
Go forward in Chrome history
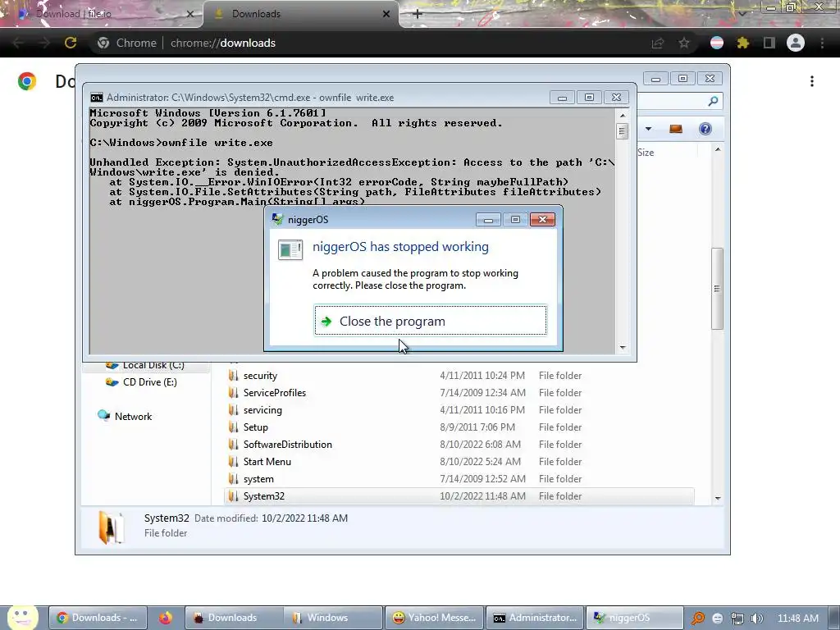[x=44, y=43]
